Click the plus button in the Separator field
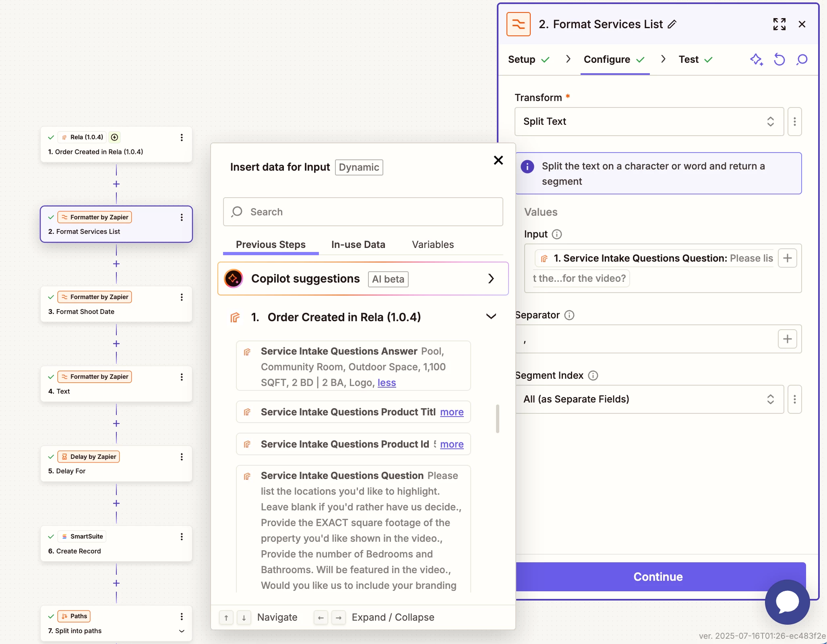 pos(788,339)
